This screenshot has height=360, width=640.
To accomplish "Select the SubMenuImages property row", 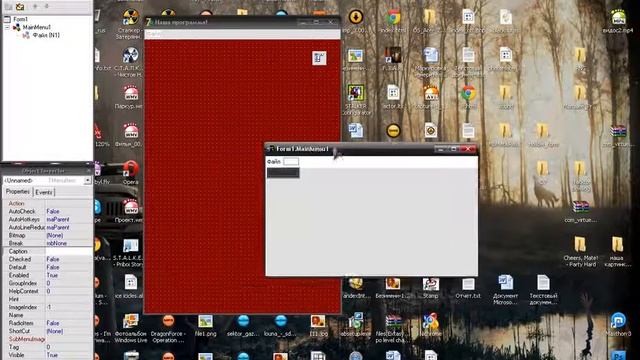I will point(48,339).
